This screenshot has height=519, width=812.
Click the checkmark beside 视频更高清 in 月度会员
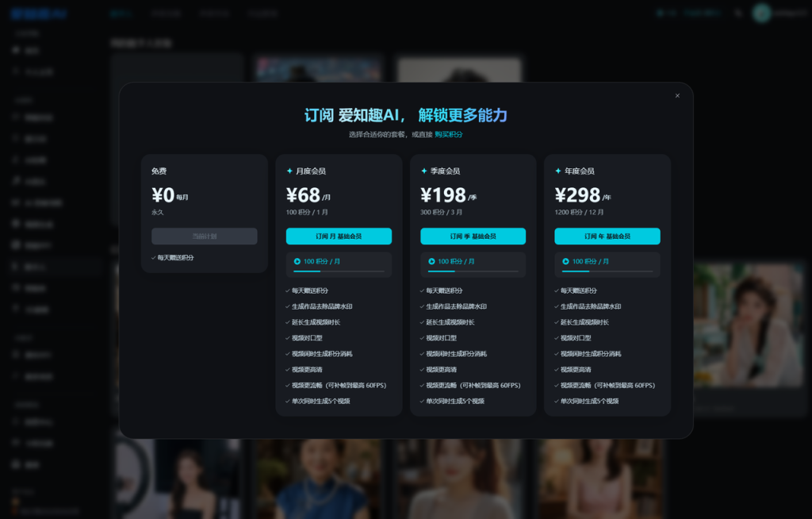click(x=288, y=370)
